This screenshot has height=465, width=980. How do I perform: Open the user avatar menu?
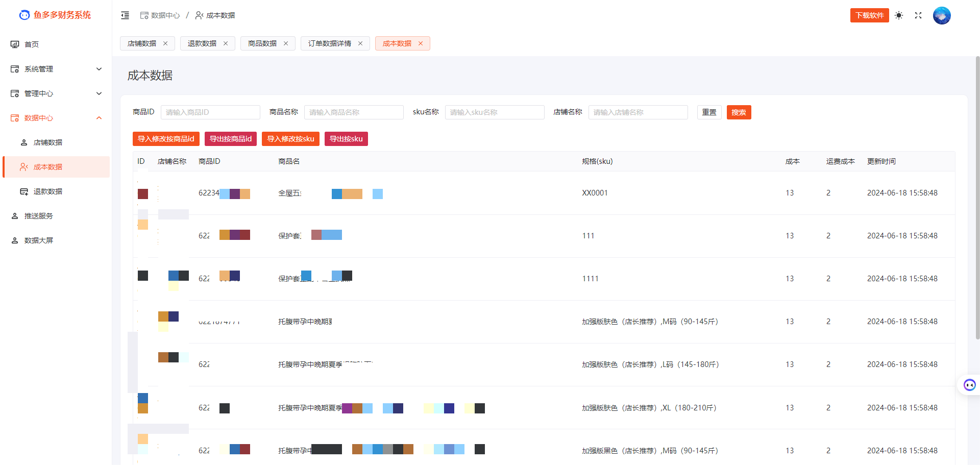(941, 15)
